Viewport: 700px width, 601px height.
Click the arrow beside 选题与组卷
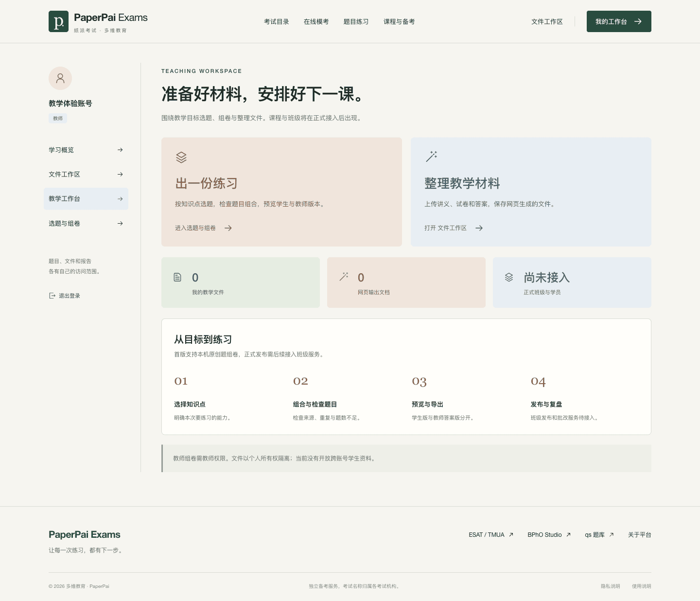pyautogui.click(x=120, y=223)
